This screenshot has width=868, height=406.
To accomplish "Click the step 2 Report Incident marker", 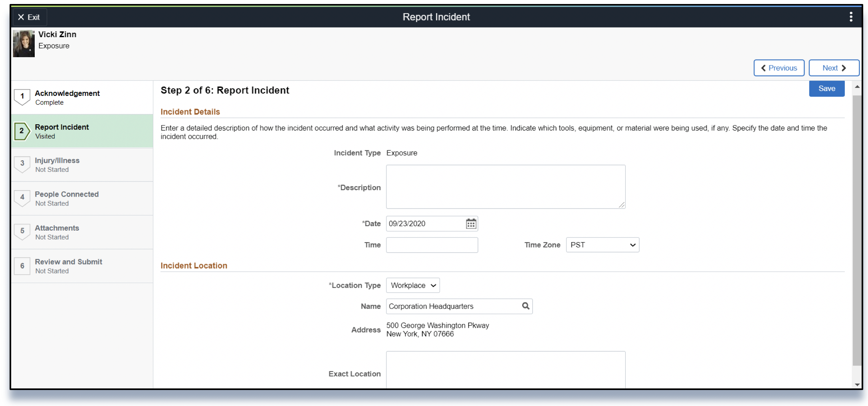I will 22,131.
